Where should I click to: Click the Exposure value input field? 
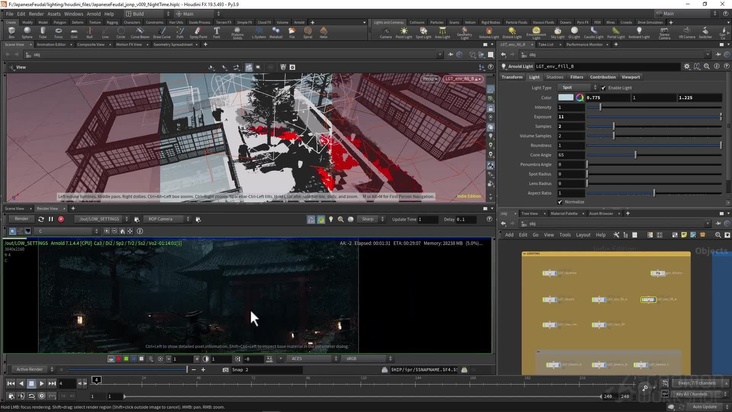[x=570, y=117]
